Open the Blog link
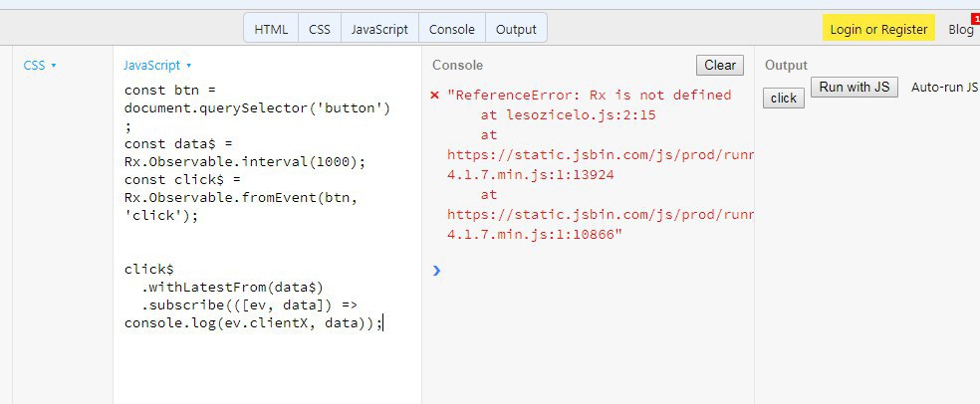Screen dimensions: 980x404 [x=961, y=29]
